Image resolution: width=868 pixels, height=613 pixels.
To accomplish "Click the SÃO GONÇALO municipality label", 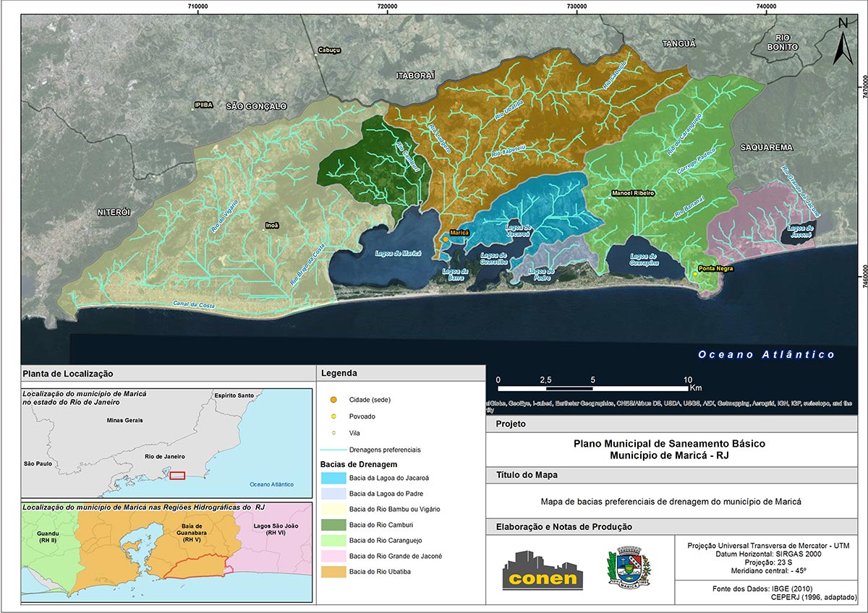I will coord(256,106).
